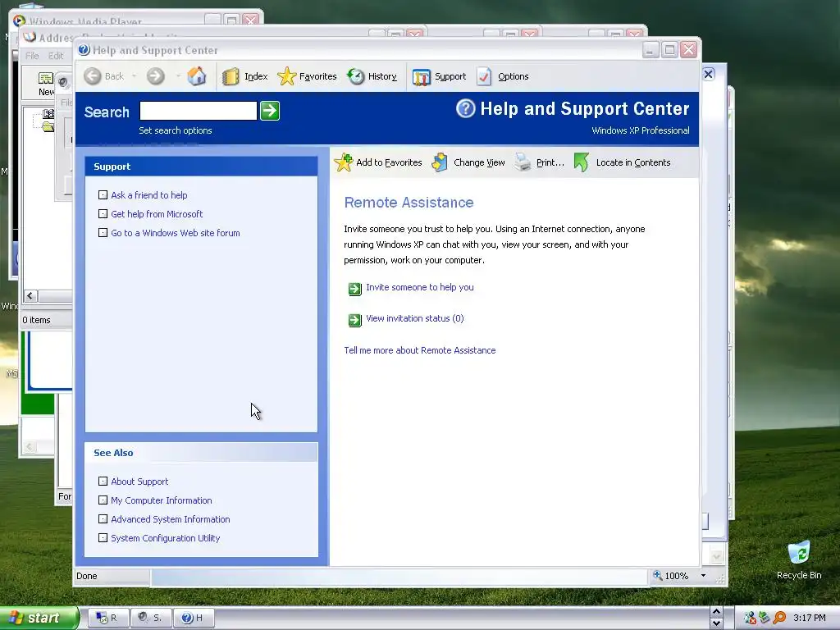This screenshot has height=630, width=840.
Task: Click the Windows XP Professional text
Action: [x=640, y=130]
